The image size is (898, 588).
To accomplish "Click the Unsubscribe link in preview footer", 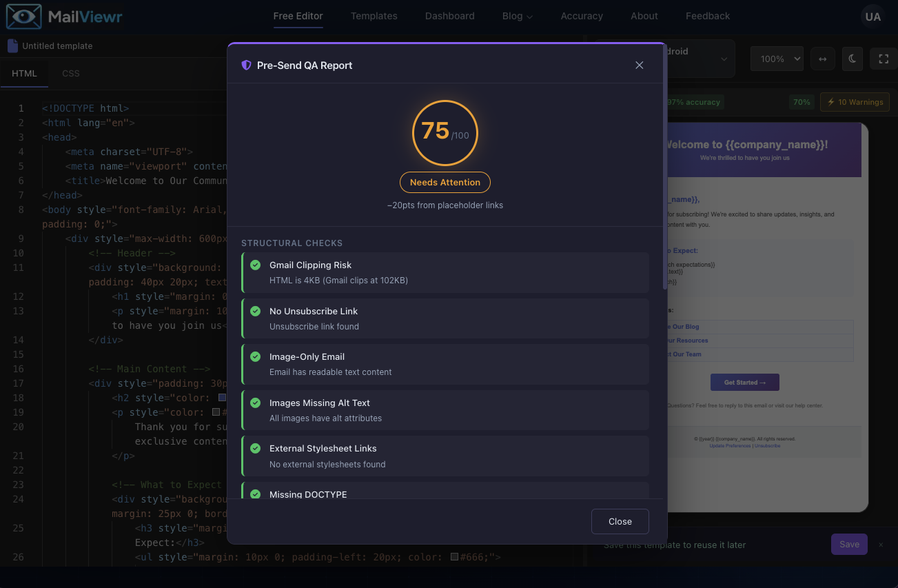I will point(767,446).
